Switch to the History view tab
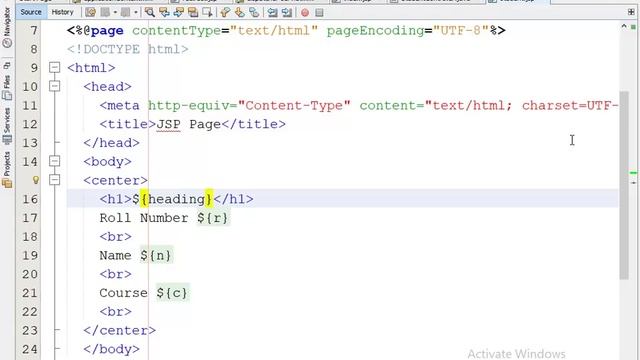Image resolution: width=640 pixels, height=360 pixels. point(62,12)
